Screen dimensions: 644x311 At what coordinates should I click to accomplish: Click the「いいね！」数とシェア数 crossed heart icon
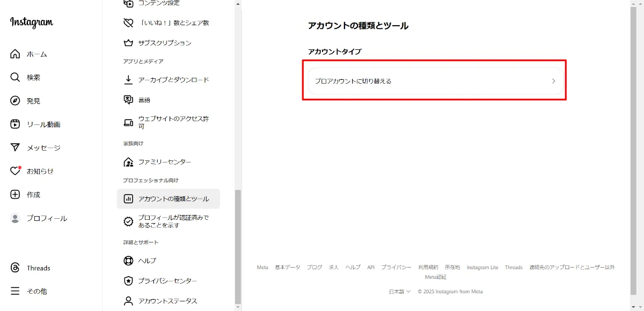[128, 23]
